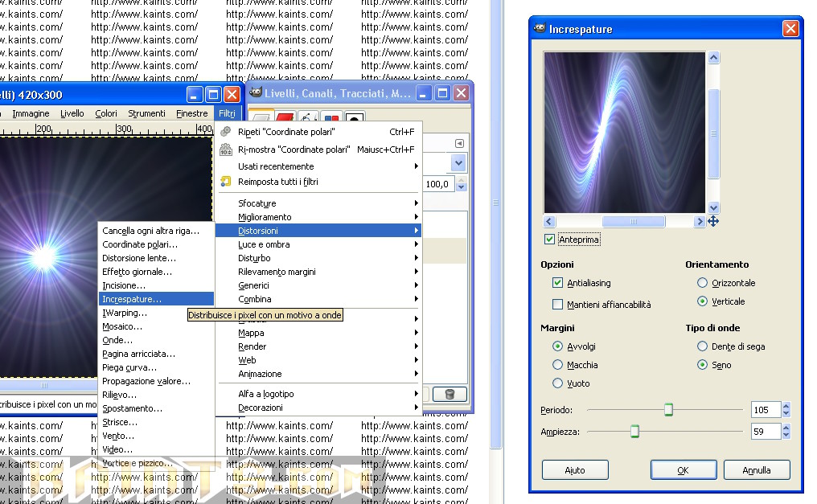Open the Colormap tab in Livelli dock
This screenshot has height=504, width=817.
(331, 117)
